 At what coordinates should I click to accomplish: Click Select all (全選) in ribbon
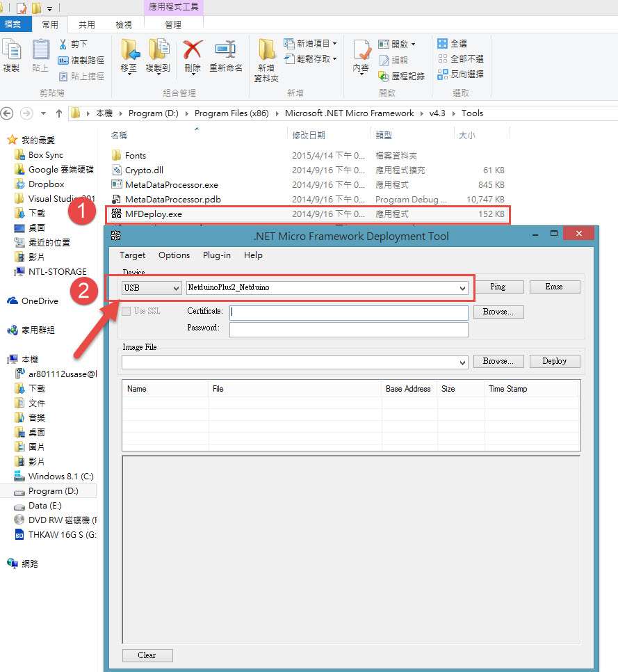[x=453, y=43]
